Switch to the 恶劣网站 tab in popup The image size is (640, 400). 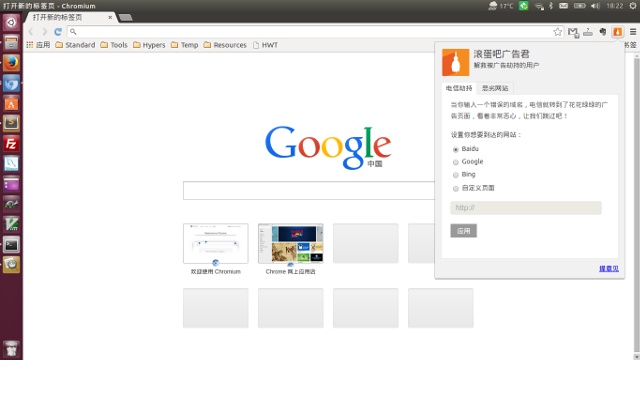(x=495, y=88)
